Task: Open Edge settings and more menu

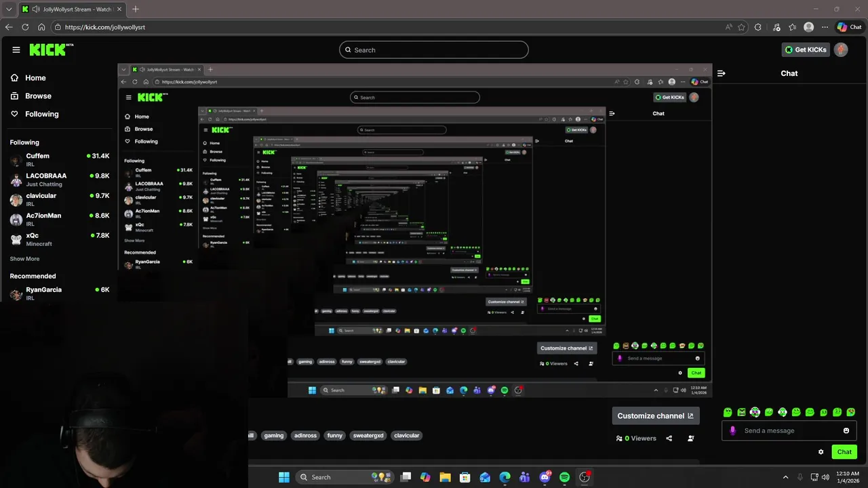Action: pos(825,27)
